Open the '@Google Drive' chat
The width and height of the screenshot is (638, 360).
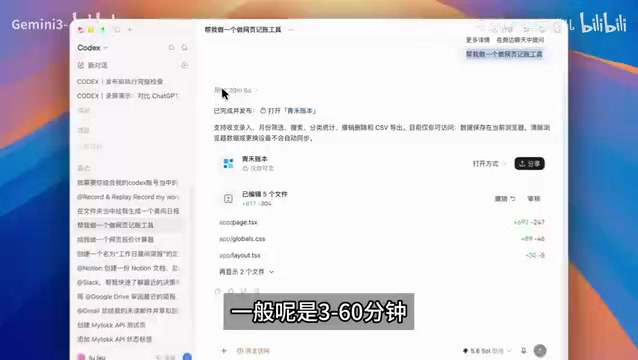127,297
